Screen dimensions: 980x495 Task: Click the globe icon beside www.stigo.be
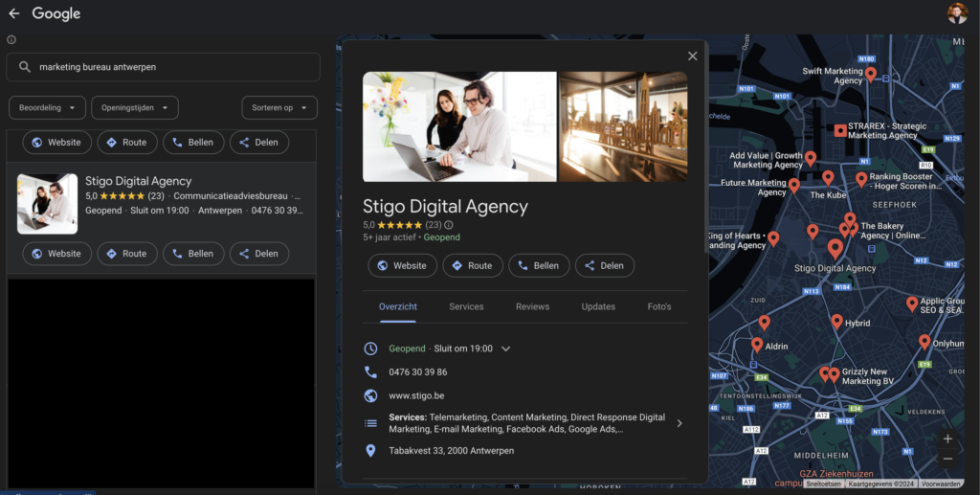[x=370, y=395]
